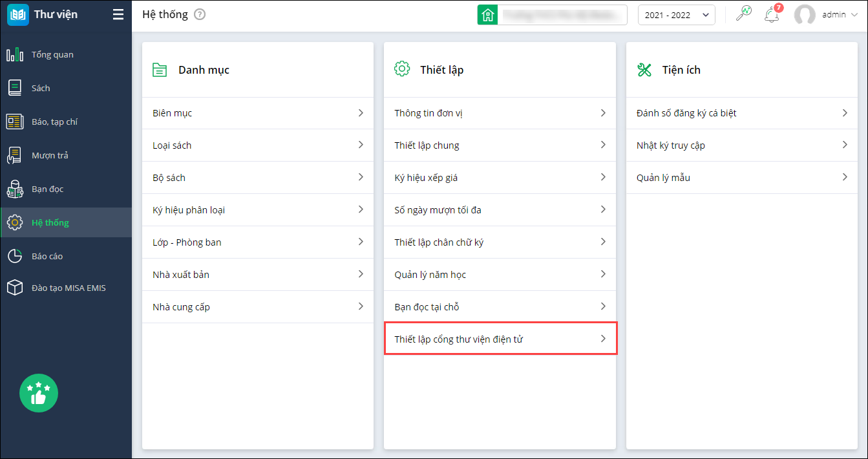The width and height of the screenshot is (868, 459).
Task: Click the help question mark icon
Action: coord(200,14)
